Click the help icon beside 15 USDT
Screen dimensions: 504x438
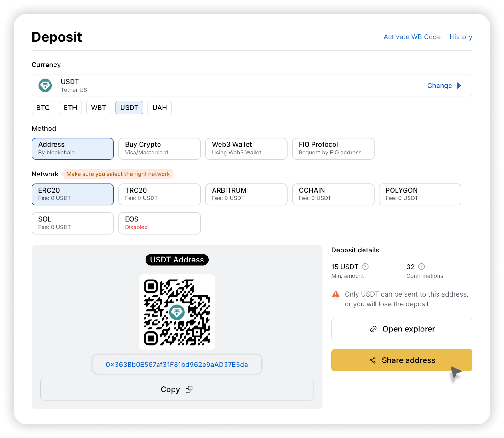pos(365,267)
